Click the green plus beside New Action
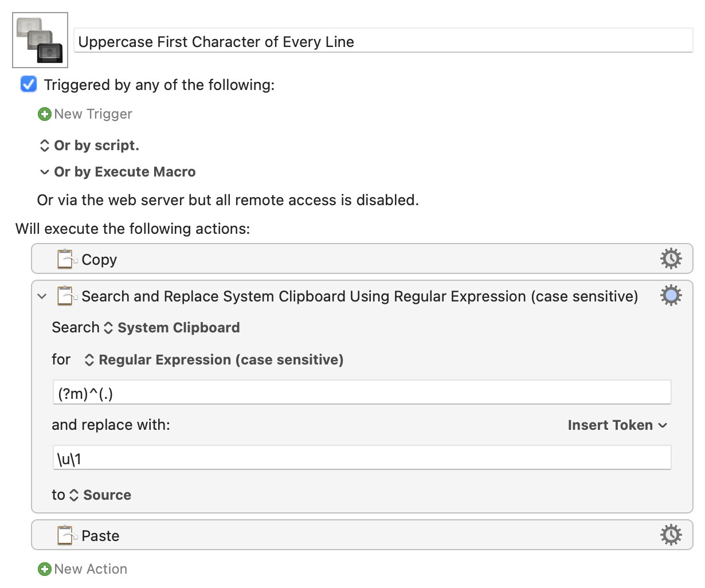Viewport: 705px width, 588px height. pyautogui.click(x=44, y=569)
